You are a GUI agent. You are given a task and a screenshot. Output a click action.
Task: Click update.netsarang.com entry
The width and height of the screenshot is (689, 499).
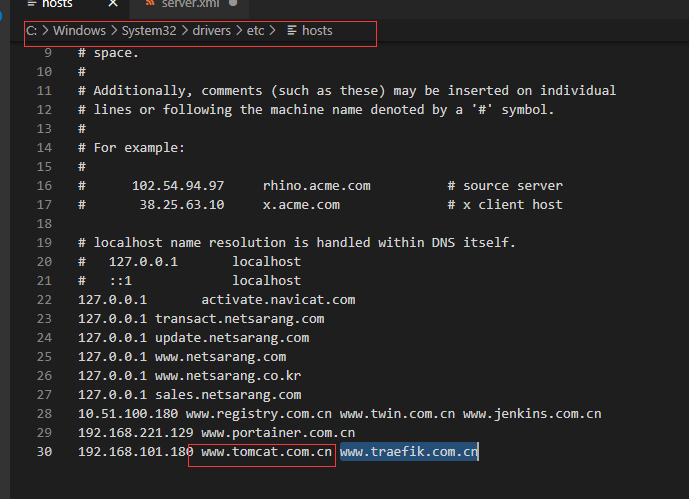click(232, 338)
